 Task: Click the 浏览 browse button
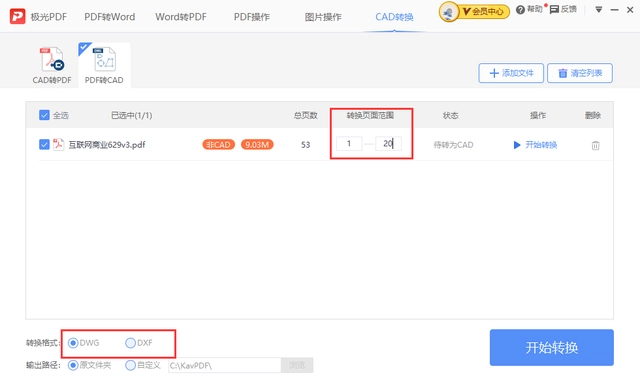[297, 365]
